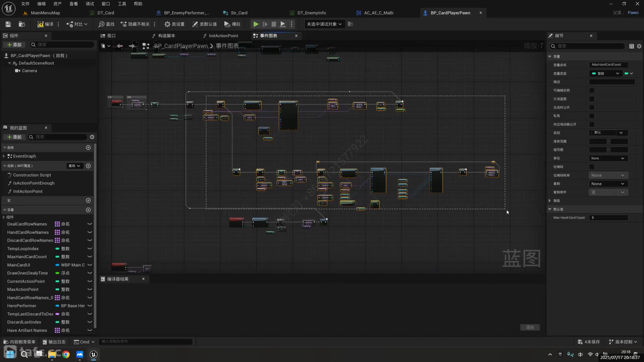644x362 pixels.
Task: Click the Save blueprint icon in toolbar
Action: pos(8,24)
